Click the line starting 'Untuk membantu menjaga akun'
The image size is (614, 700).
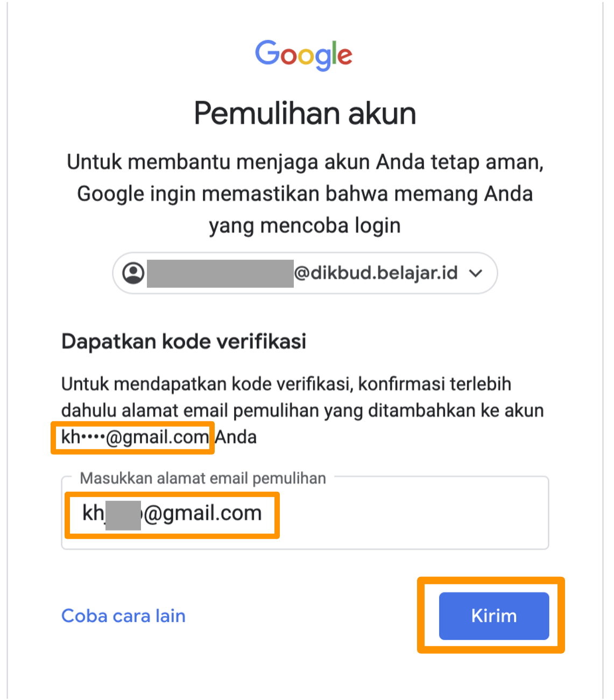305,162
